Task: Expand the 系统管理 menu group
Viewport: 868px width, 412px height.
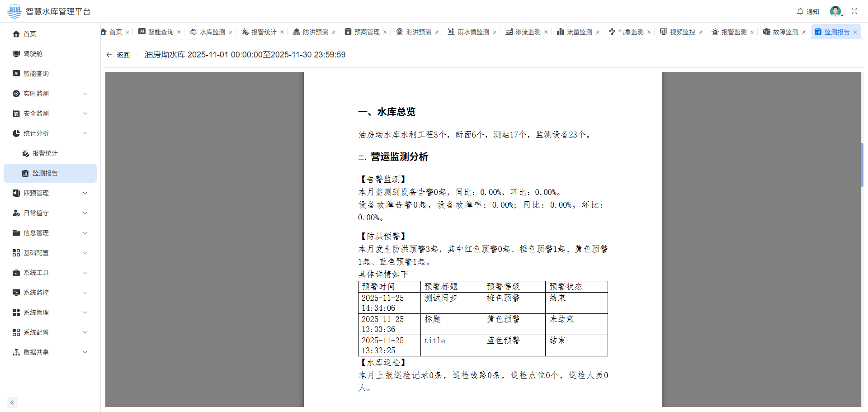Action: 85,313
